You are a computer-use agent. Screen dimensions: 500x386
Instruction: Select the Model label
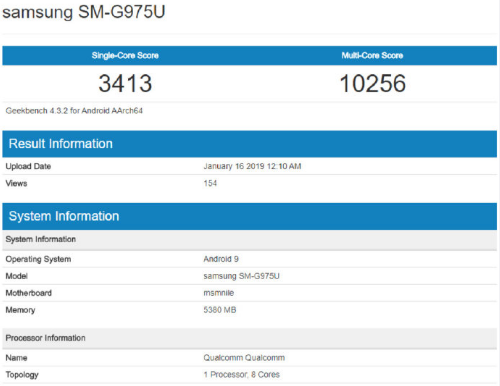(x=17, y=276)
